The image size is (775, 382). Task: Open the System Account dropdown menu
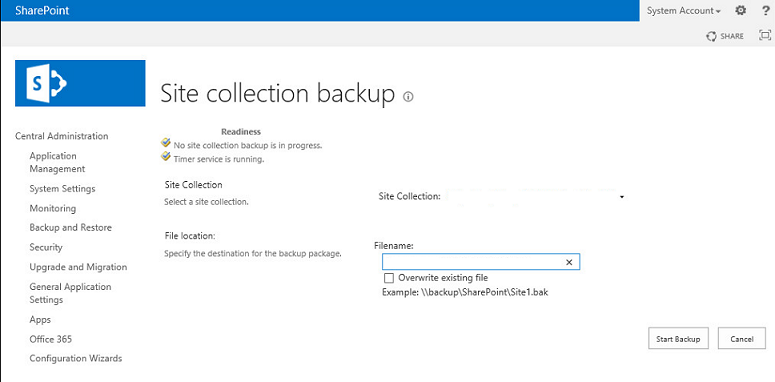tap(684, 10)
